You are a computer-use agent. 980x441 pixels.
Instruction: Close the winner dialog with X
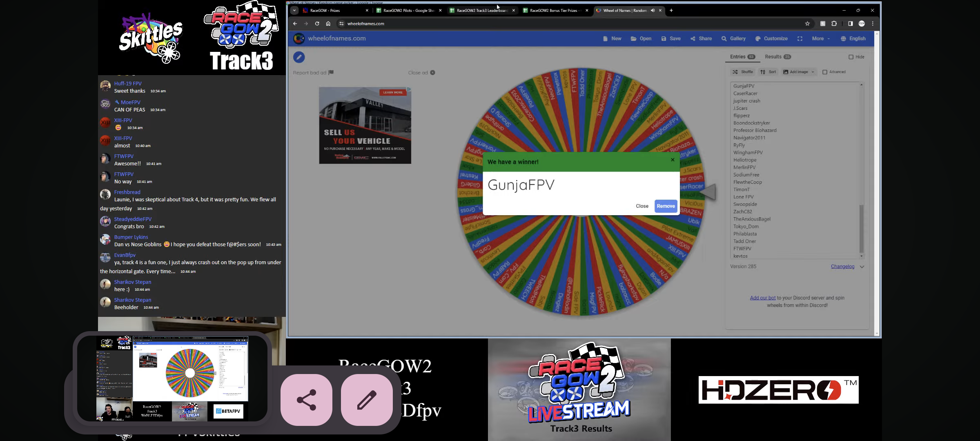click(x=673, y=160)
